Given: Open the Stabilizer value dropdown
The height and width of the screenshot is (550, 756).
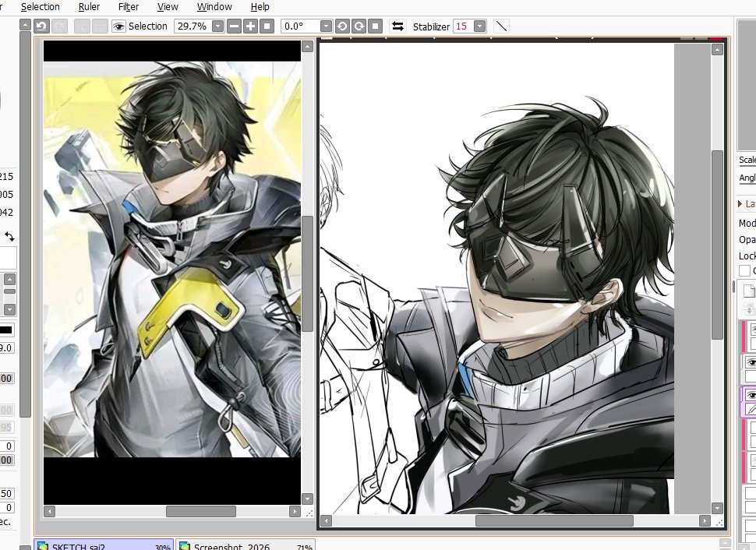Looking at the screenshot, I should [481, 26].
